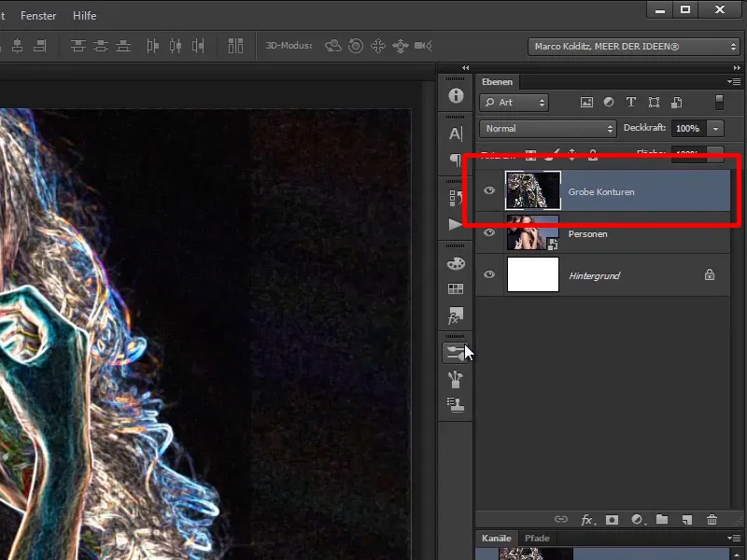This screenshot has width=747, height=560.
Task: Click distribute left edges icon
Action: point(153,46)
